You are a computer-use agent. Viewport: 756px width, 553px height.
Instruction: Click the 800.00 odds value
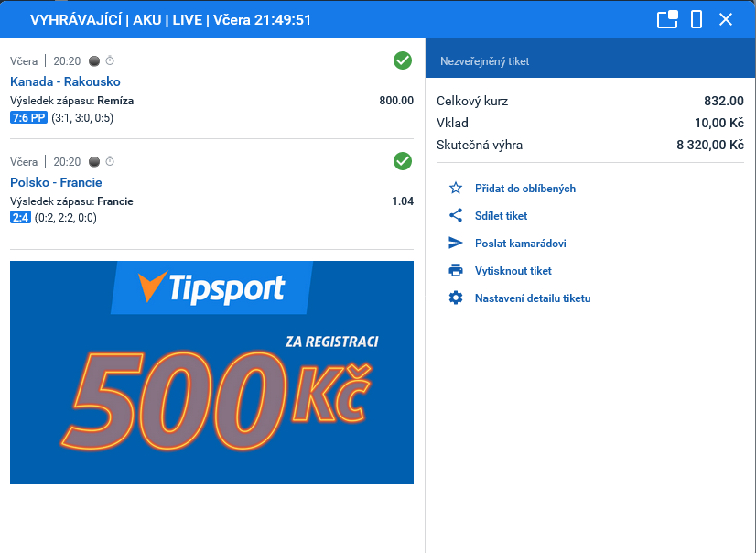pos(396,101)
